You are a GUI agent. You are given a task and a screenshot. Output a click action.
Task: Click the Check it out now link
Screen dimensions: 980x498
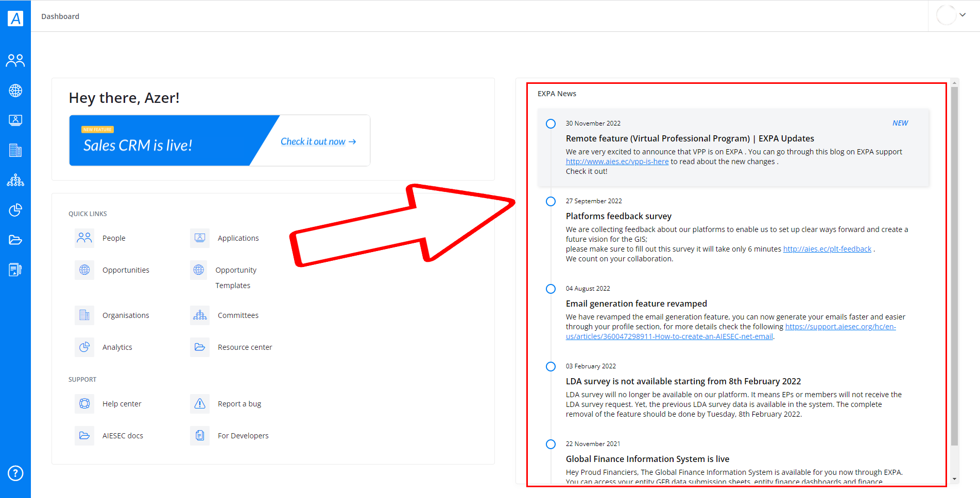(x=318, y=141)
